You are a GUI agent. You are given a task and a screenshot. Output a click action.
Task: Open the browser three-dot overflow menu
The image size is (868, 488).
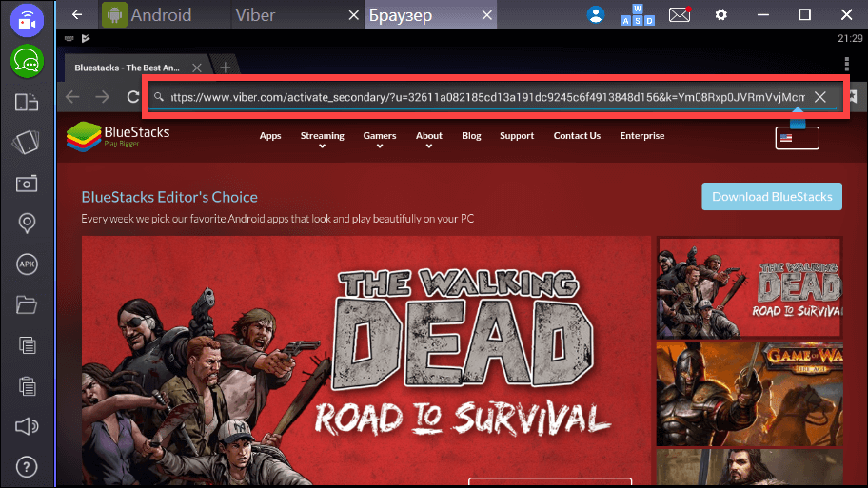[x=847, y=64]
